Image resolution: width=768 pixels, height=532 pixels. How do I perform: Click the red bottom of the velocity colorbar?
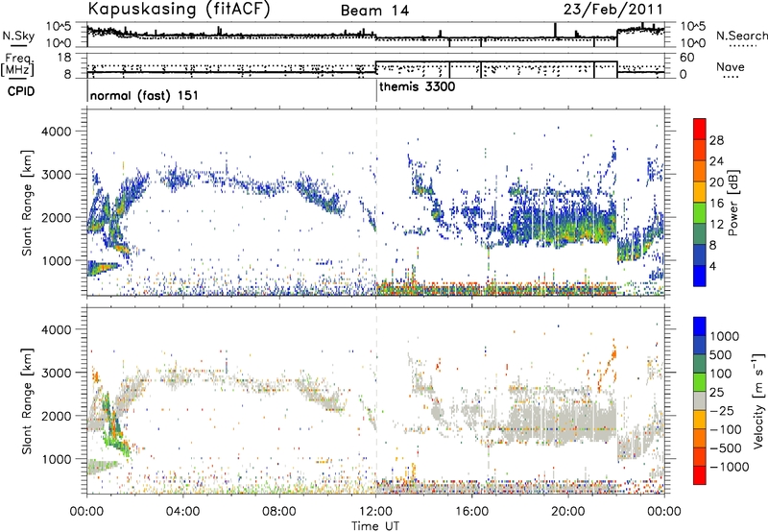pos(700,475)
